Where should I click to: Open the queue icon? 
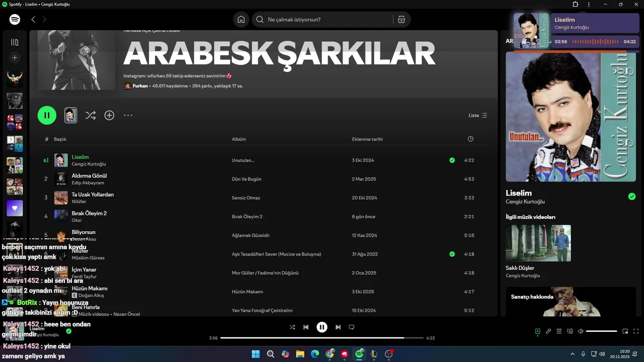click(559, 331)
